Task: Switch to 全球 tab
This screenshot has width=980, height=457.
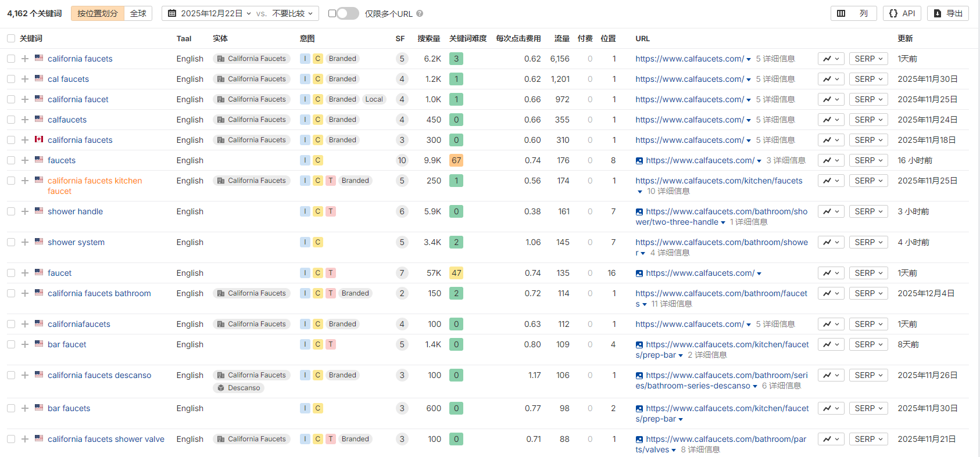Action: pyautogui.click(x=138, y=13)
